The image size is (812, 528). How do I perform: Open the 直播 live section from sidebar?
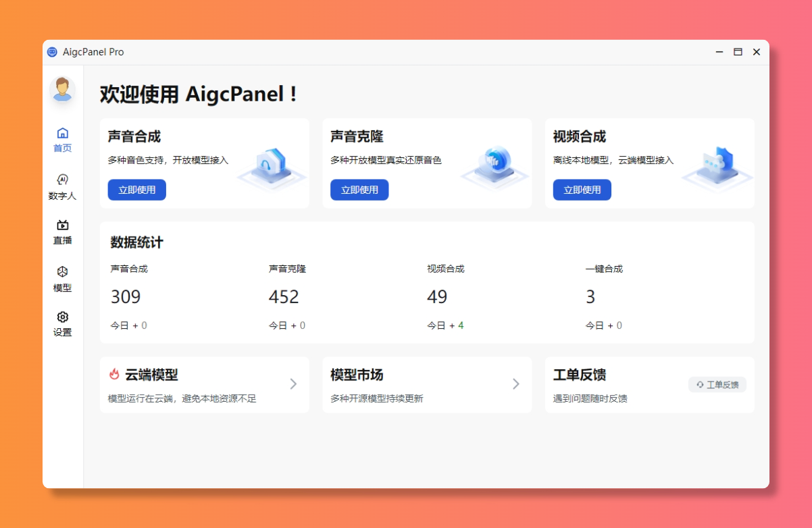[x=62, y=232]
